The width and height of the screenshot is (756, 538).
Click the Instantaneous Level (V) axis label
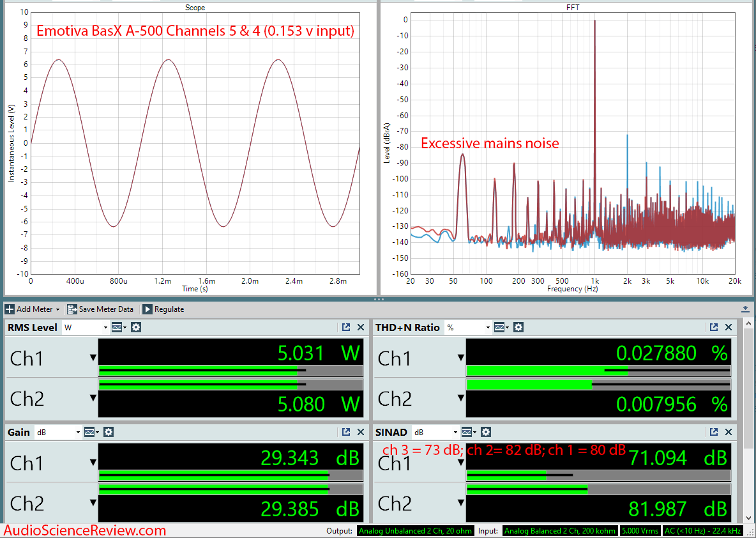pyautogui.click(x=11, y=143)
